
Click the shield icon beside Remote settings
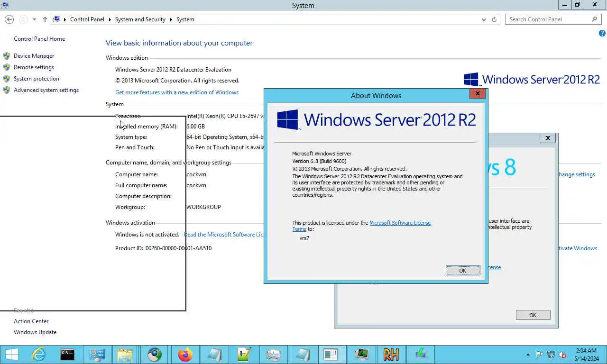pos(7,67)
